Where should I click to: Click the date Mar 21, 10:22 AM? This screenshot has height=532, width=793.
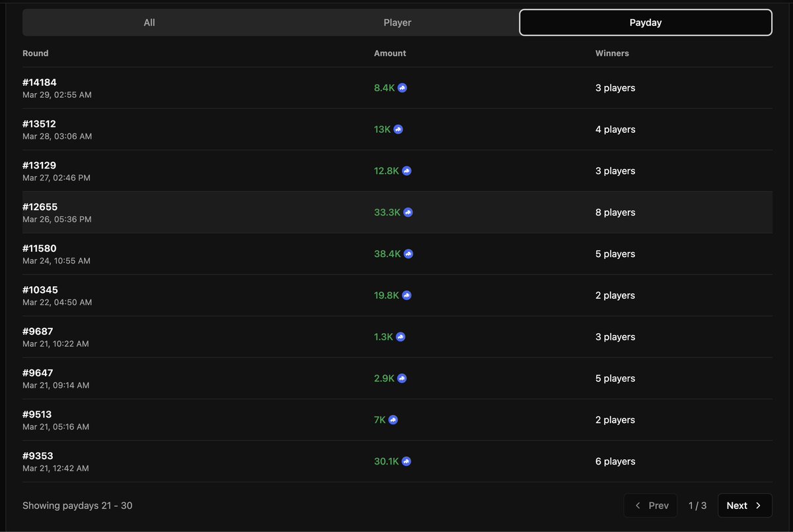56,344
